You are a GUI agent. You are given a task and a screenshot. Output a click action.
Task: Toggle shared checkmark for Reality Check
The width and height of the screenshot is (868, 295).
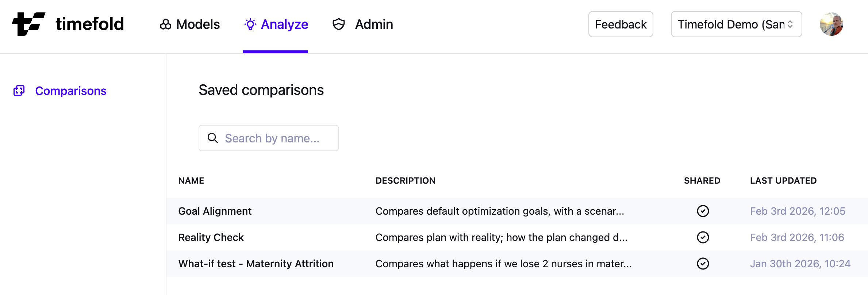click(703, 237)
